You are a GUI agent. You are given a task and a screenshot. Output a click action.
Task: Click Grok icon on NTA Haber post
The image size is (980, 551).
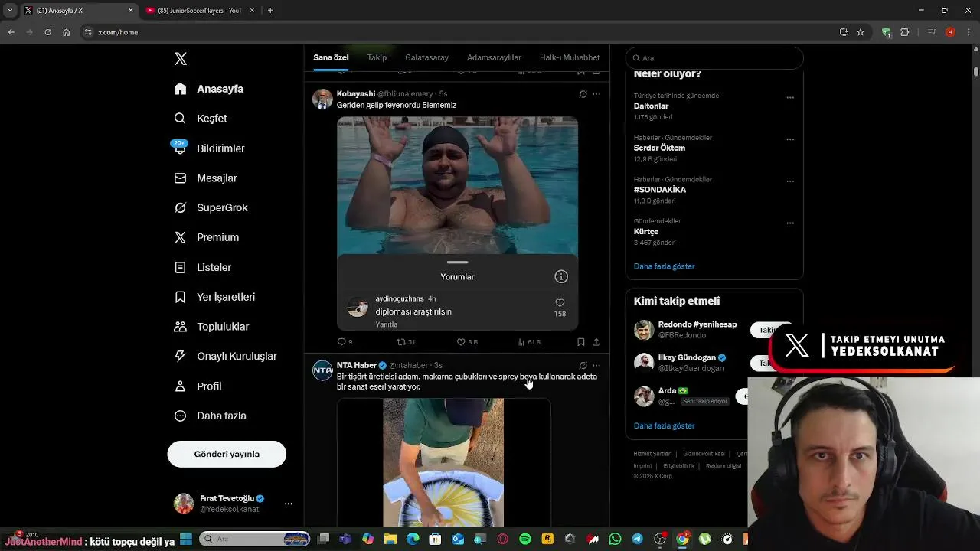pos(583,366)
